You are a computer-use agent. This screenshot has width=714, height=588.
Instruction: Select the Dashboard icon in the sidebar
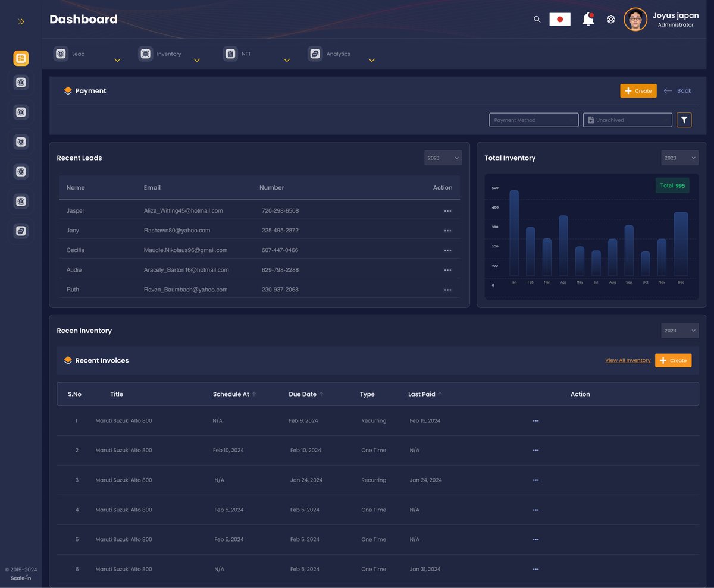21,58
